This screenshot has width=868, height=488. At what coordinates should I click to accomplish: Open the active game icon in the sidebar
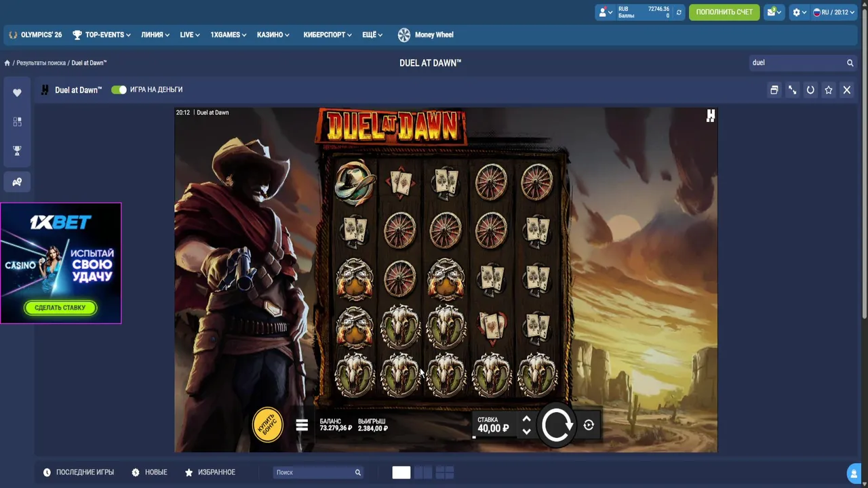[x=17, y=182]
